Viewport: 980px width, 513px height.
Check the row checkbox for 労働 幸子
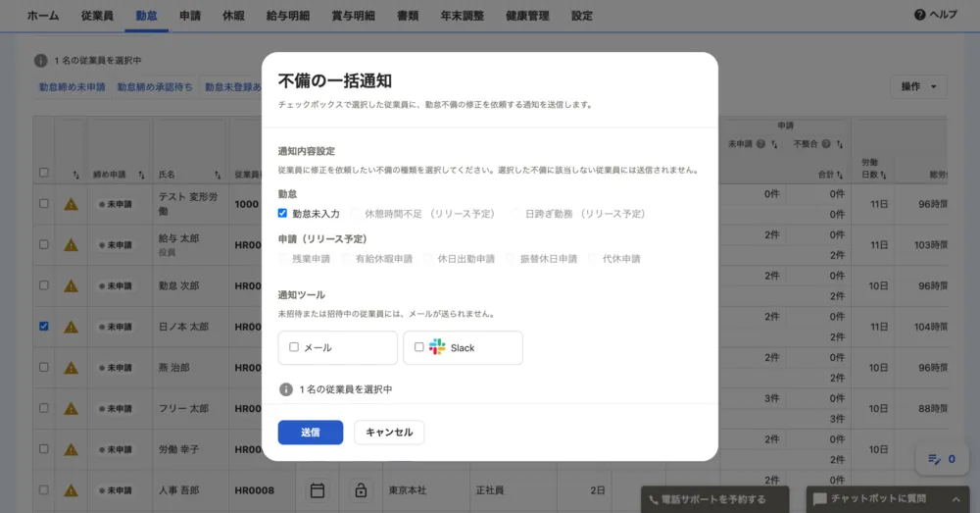point(44,448)
